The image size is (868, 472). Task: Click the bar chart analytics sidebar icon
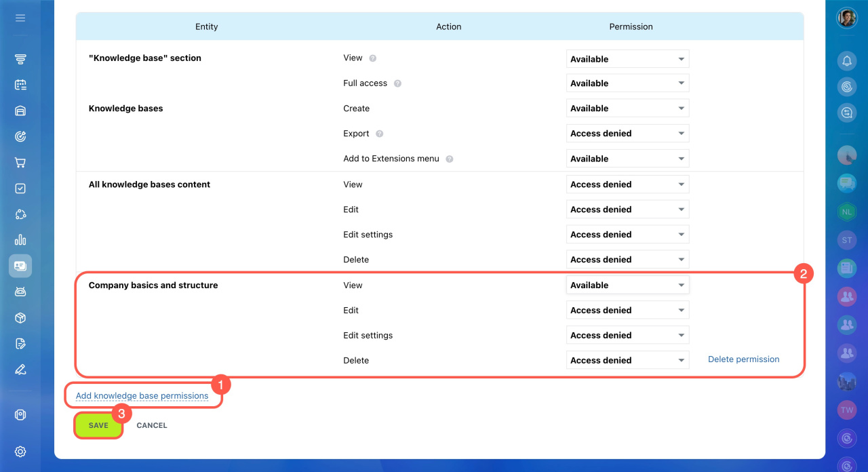click(20, 239)
